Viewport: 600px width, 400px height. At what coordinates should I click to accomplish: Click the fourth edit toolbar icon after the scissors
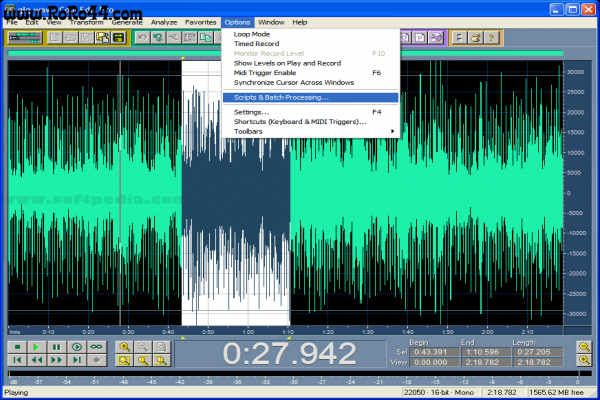tap(190, 38)
